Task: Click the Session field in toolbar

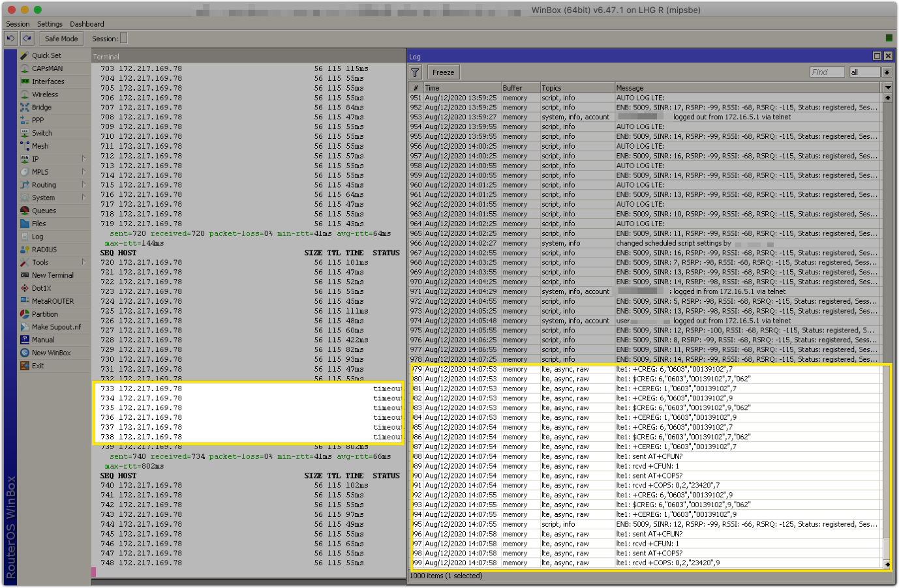Action: 123,38
